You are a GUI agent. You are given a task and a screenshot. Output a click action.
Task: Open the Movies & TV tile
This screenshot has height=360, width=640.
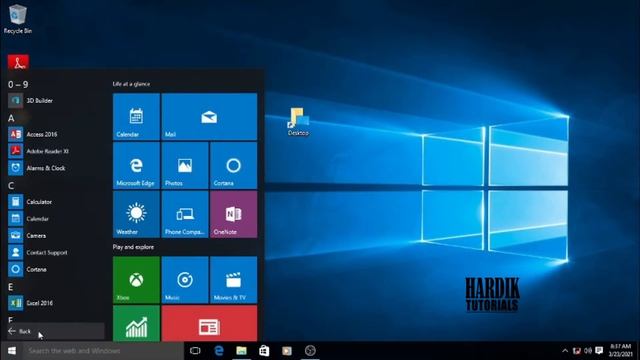point(233,280)
